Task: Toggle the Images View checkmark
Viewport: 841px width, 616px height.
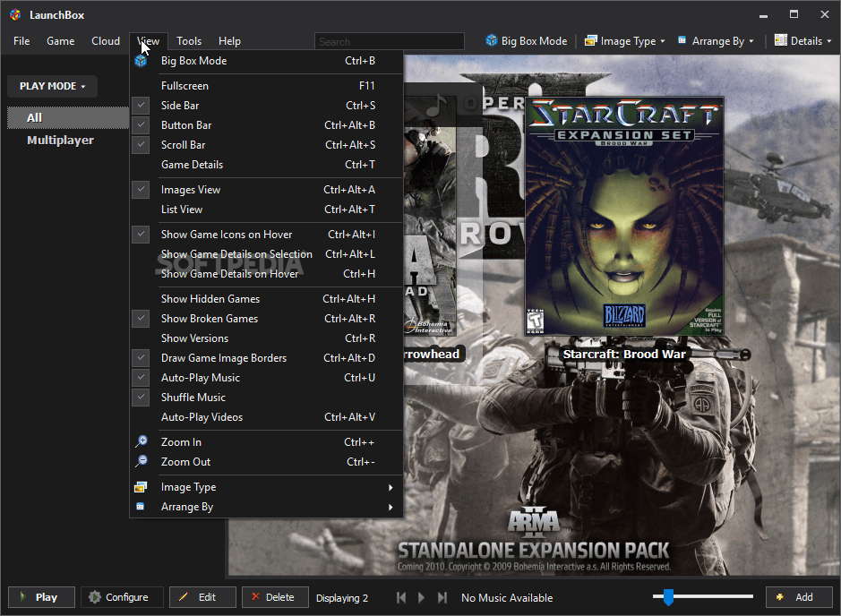Action: point(141,189)
